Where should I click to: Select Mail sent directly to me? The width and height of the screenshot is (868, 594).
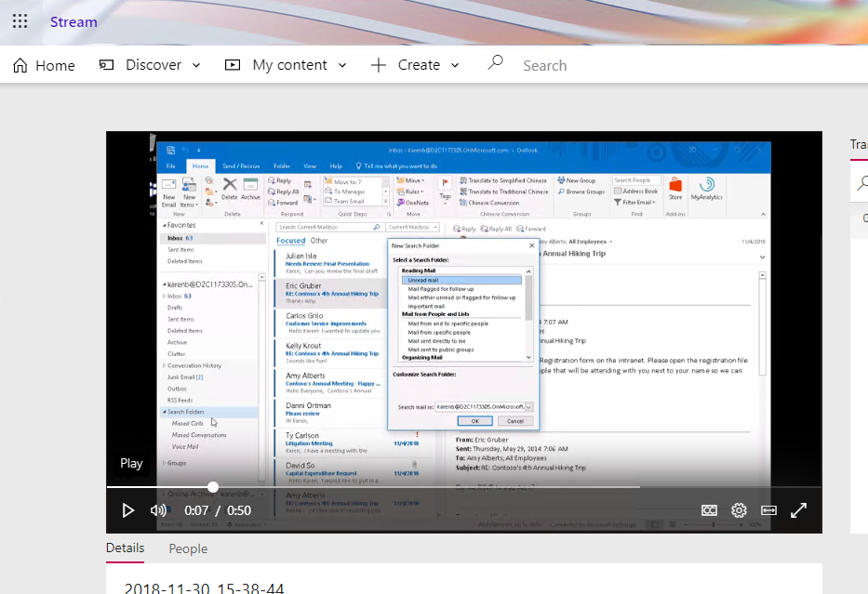(436, 341)
